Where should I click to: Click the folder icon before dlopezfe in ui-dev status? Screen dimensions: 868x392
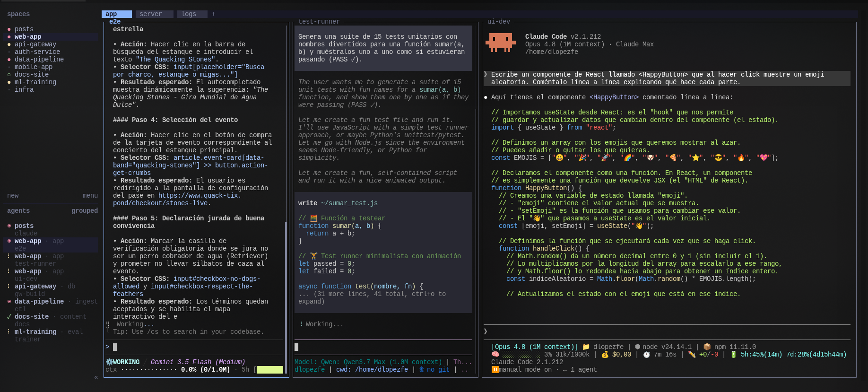click(x=586, y=347)
